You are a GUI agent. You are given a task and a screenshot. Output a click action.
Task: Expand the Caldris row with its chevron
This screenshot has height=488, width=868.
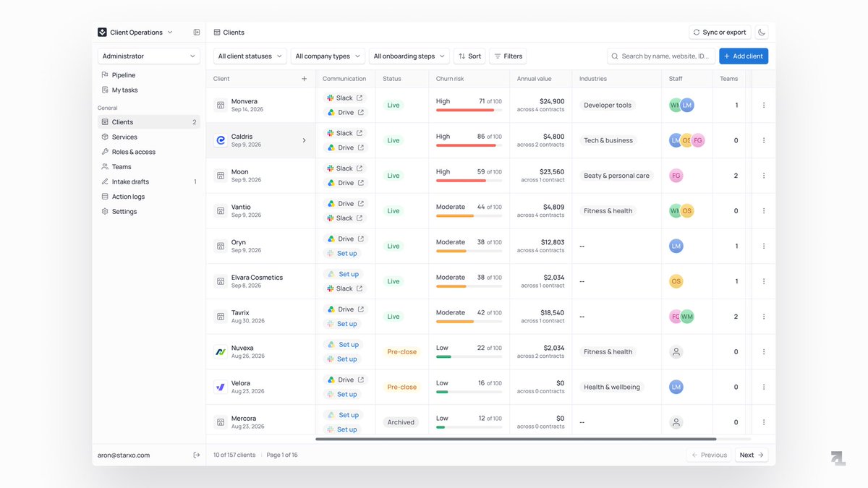pos(304,140)
